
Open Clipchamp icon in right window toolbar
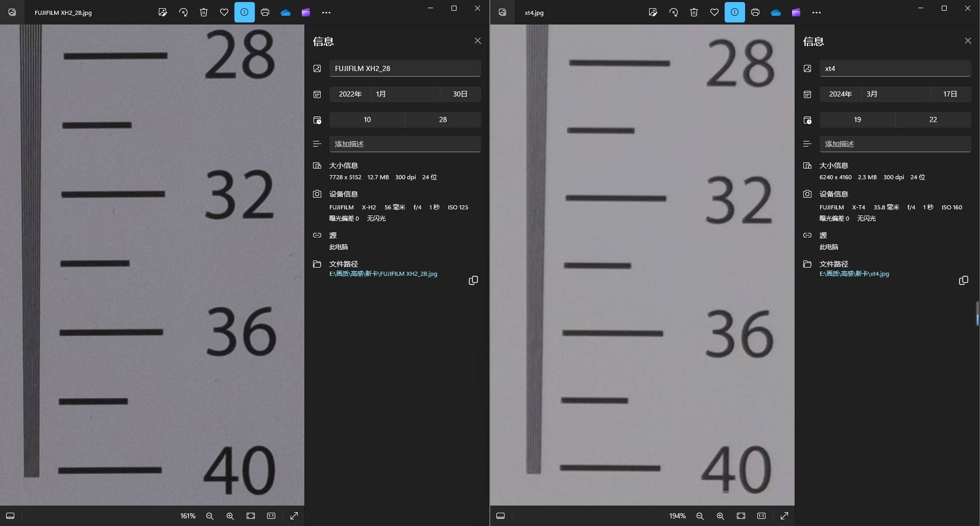pyautogui.click(x=796, y=12)
